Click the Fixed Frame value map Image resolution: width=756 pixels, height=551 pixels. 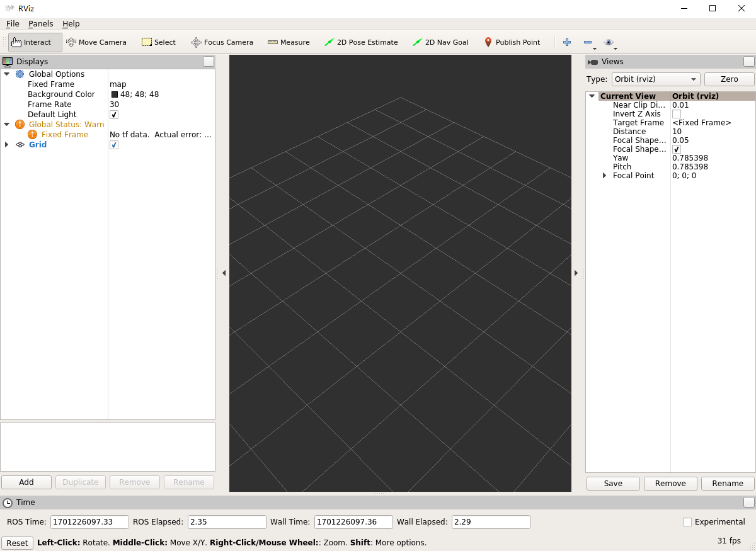pos(118,84)
